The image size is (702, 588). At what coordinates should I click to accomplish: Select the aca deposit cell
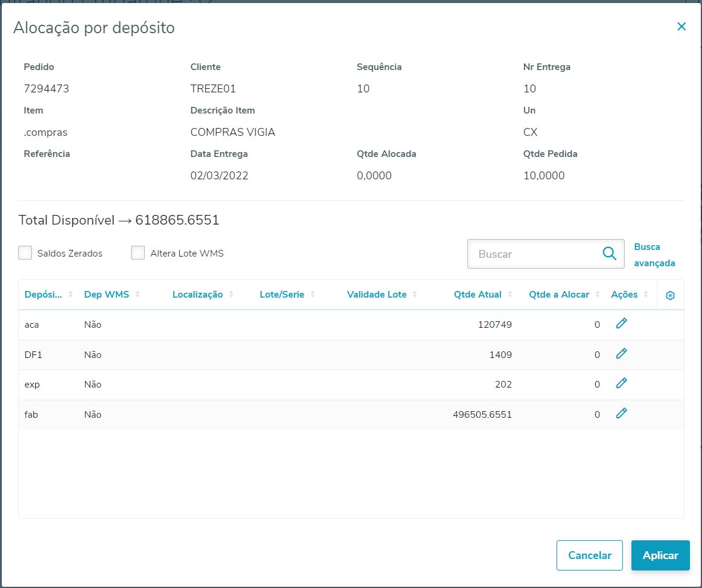(x=32, y=325)
